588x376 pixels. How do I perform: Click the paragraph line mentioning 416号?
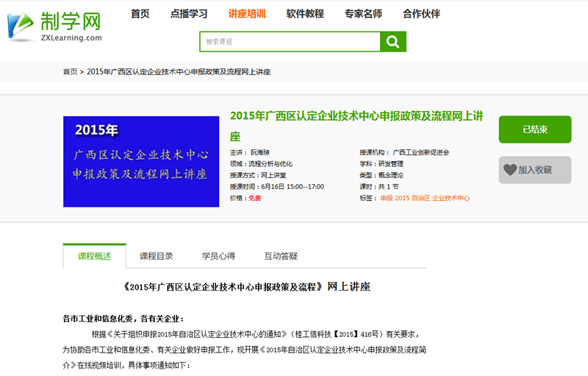pos(256,334)
